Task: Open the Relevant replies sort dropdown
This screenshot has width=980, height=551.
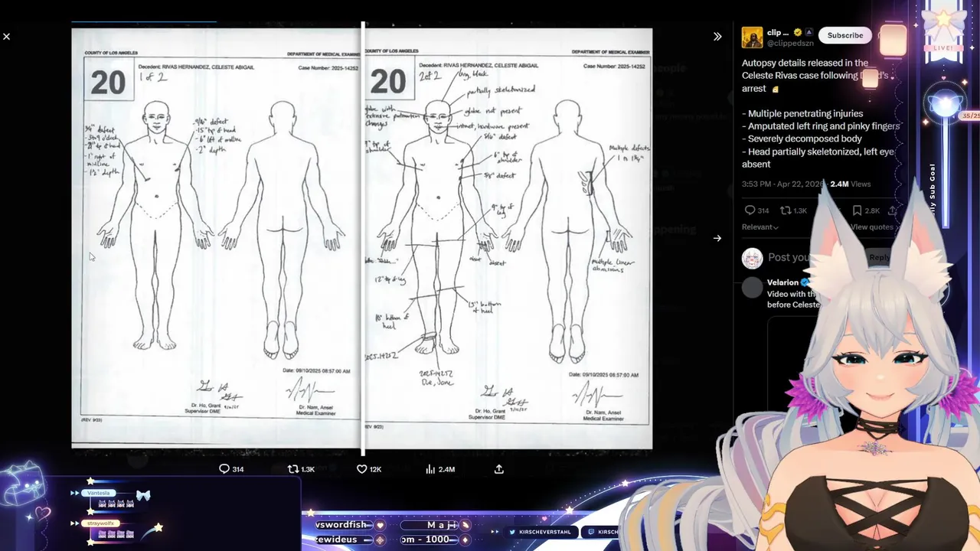Action: tap(759, 227)
